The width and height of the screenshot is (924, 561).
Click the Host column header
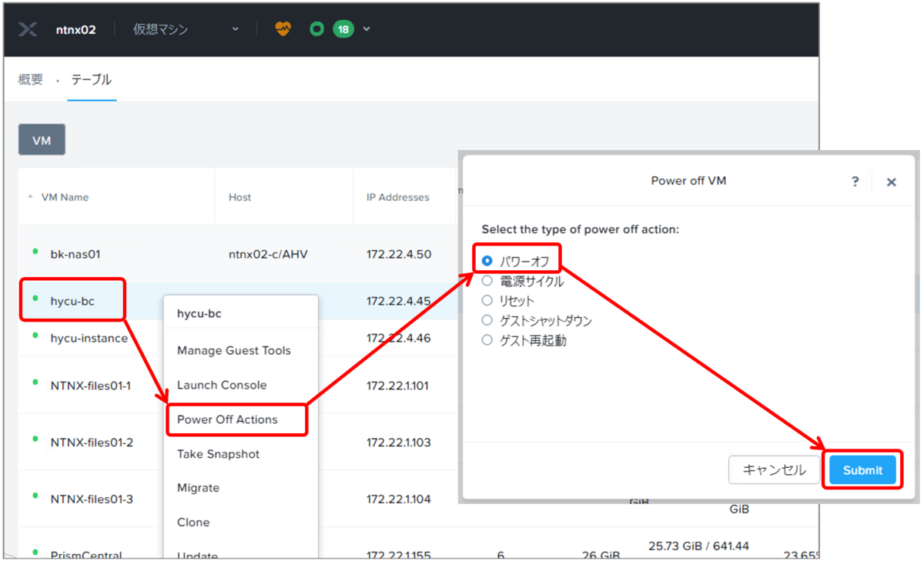point(239,197)
